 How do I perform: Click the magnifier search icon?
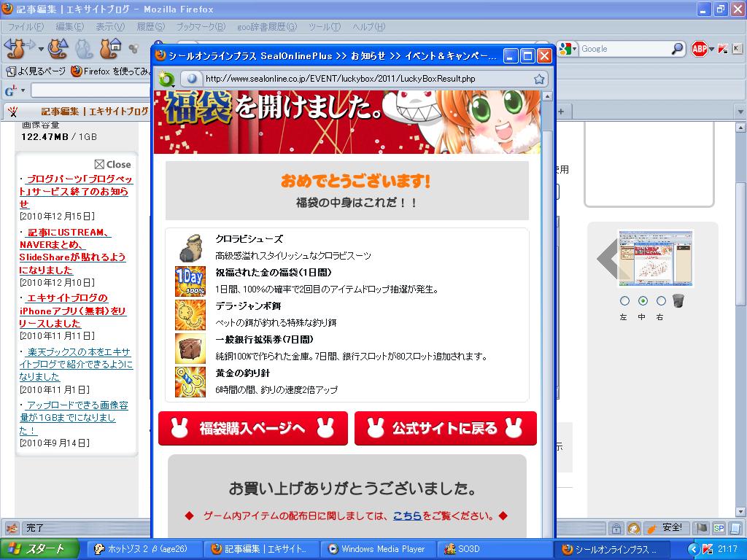(677, 49)
